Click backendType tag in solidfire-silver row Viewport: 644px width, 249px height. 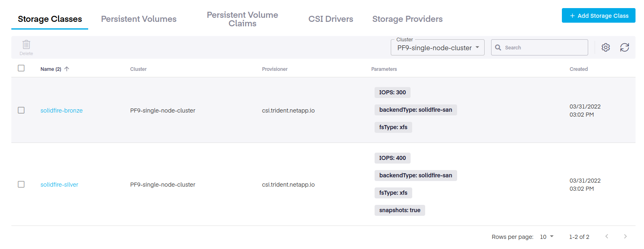415,175
